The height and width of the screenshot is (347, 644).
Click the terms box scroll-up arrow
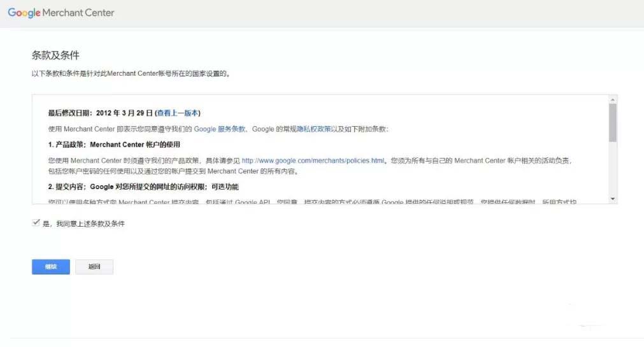612,100
